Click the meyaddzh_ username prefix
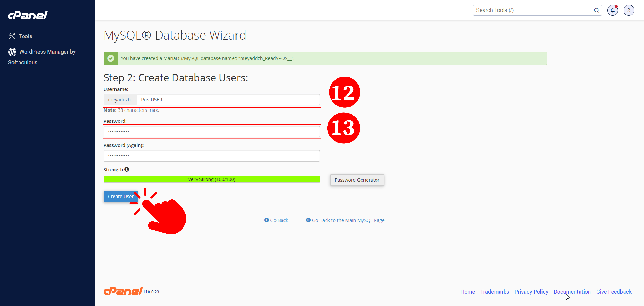Viewport: 644px width, 306px height. click(120, 100)
